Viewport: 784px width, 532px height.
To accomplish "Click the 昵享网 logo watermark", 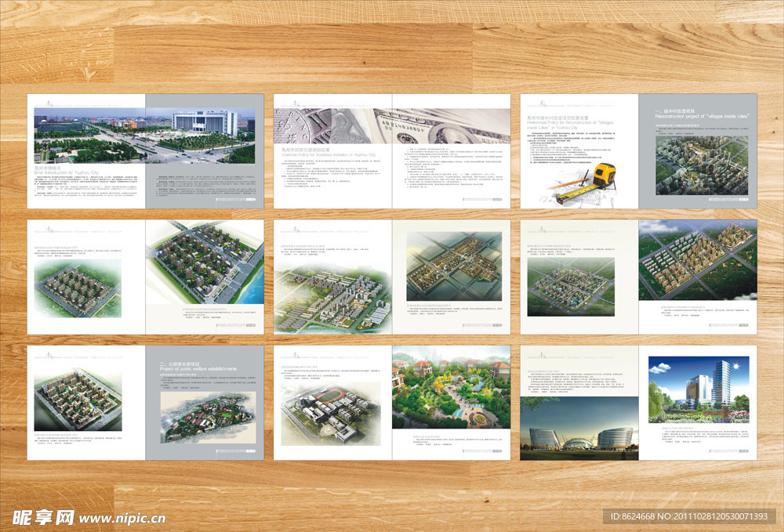I will tap(43, 517).
